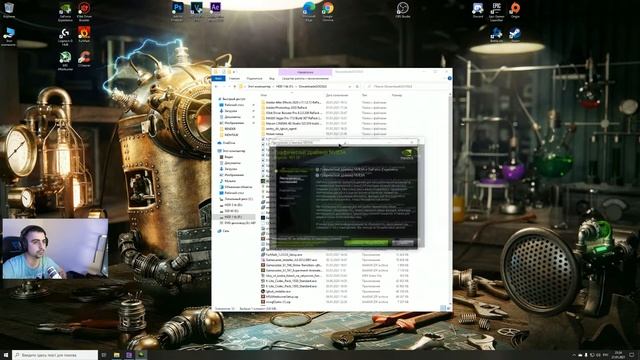
Task: Open FurMark desktop shortcut
Action: tap(84, 34)
